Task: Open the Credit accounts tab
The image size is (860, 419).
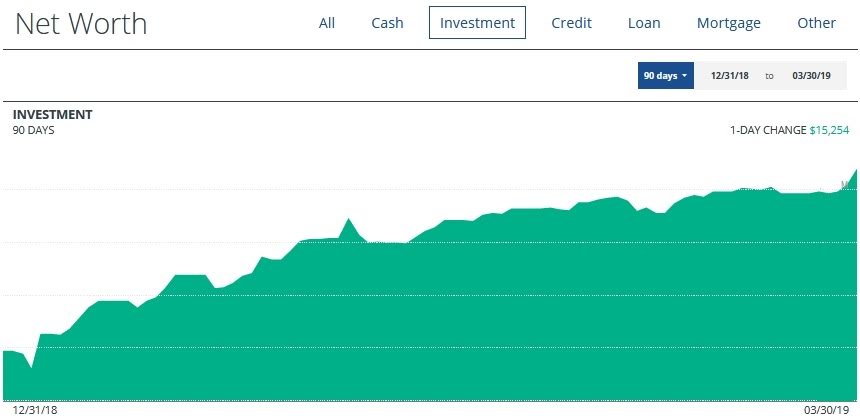Action: tap(572, 23)
